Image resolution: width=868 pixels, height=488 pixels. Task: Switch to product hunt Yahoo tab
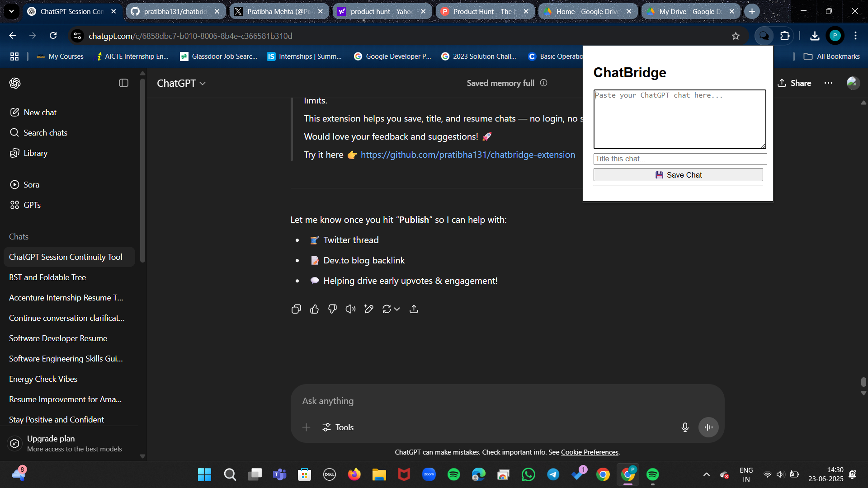tap(382, 11)
